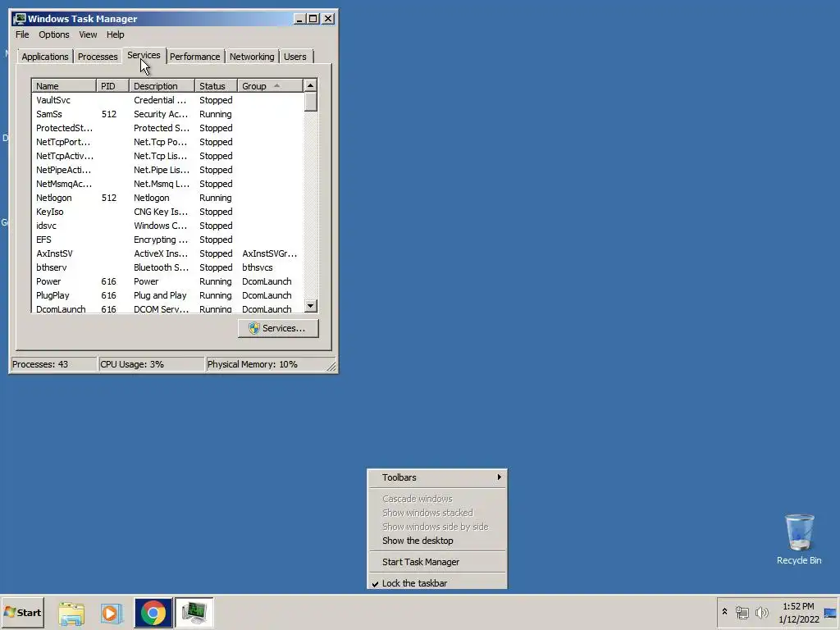This screenshot has width=840, height=630.
Task: Launch Windows Media Player from the taskbar
Action: (112, 613)
